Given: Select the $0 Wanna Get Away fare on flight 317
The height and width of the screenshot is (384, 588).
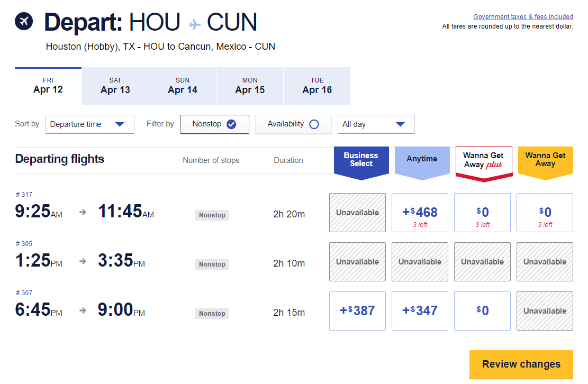Looking at the screenshot, I should [x=545, y=212].
